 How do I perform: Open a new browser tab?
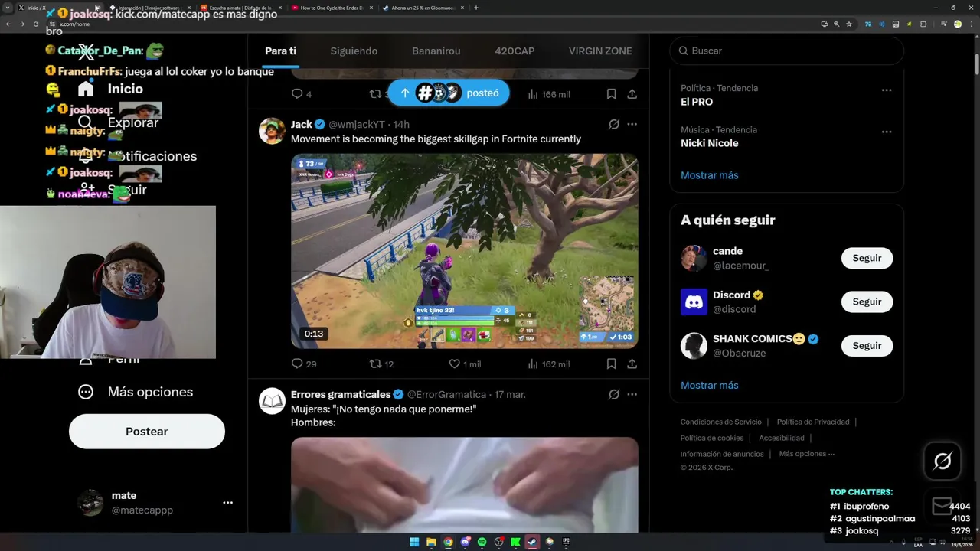click(x=476, y=8)
